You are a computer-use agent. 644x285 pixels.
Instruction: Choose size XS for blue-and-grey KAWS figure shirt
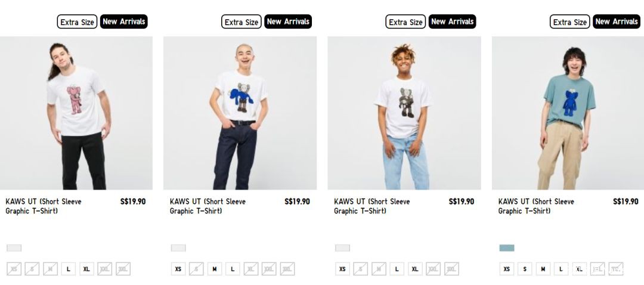(178, 269)
